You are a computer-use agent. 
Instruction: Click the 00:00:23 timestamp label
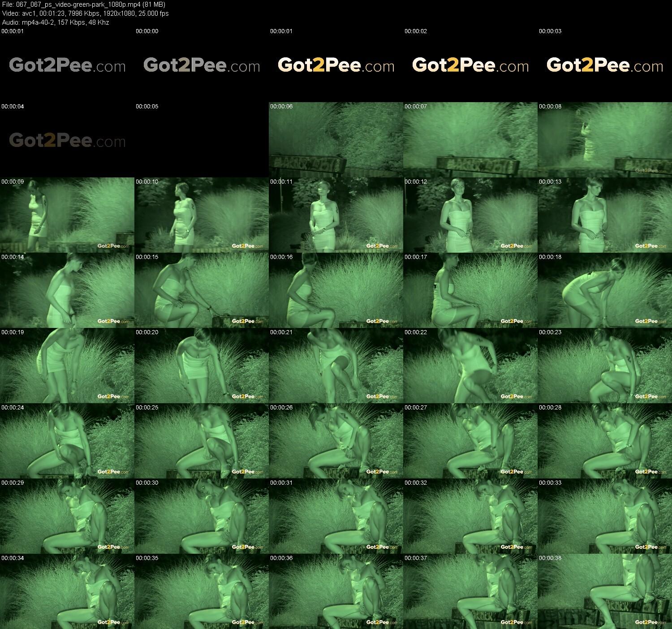[x=550, y=332]
